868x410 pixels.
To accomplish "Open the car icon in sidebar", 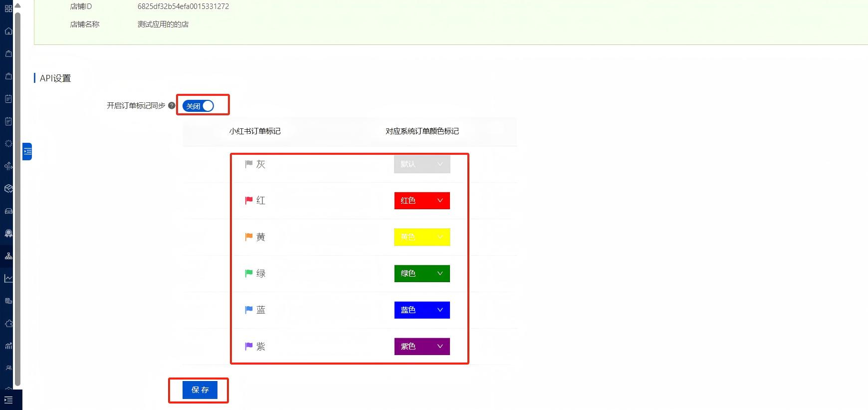I will (x=8, y=211).
